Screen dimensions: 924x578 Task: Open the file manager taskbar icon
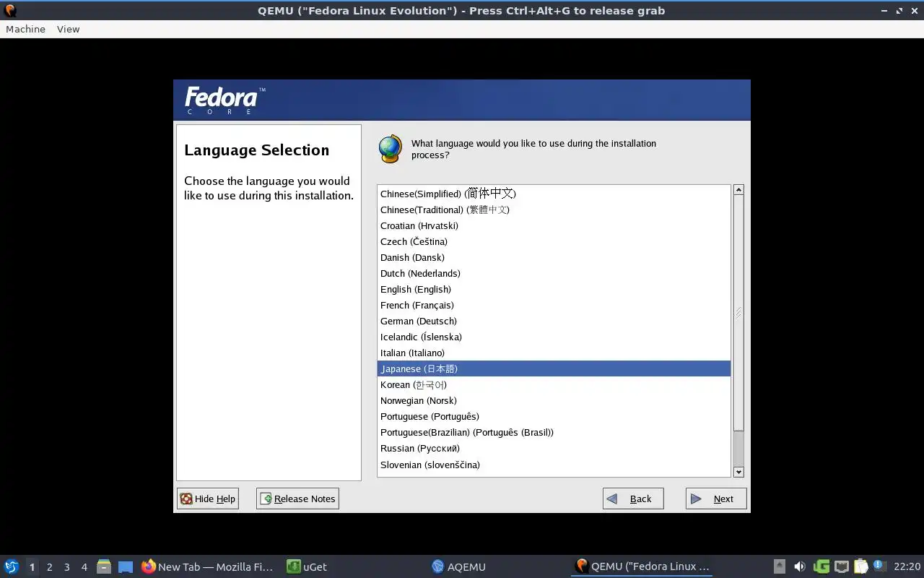pos(104,566)
